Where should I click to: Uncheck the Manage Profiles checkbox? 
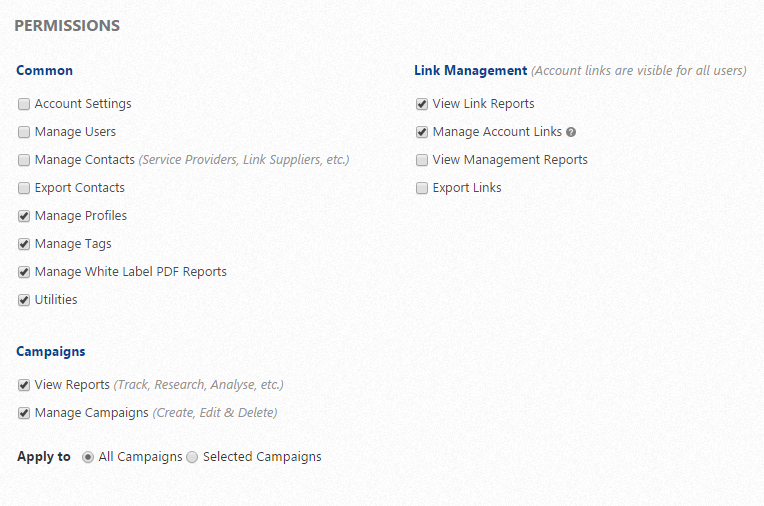pyautogui.click(x=24, y=216)
